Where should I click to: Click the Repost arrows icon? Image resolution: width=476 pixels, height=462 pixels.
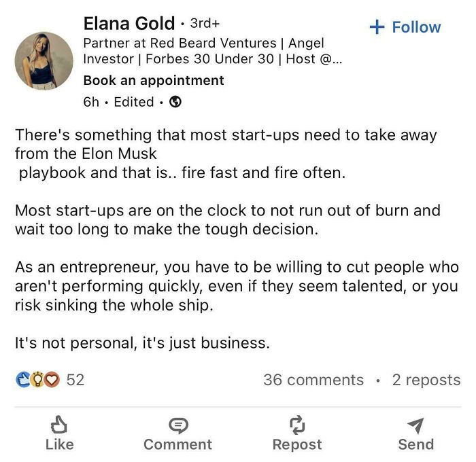click(297, 425)
